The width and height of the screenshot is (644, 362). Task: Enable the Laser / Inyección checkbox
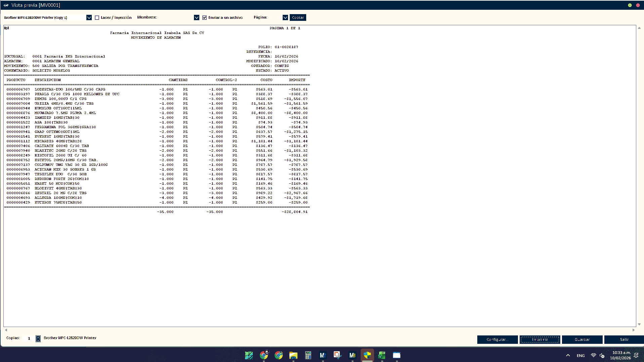pyautogui.click(x=97, y=17)
